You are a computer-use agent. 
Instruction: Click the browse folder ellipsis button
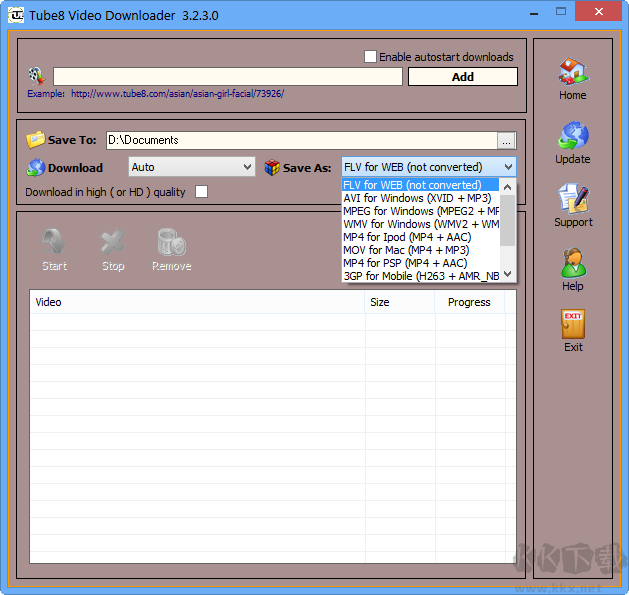click(506, 141)
